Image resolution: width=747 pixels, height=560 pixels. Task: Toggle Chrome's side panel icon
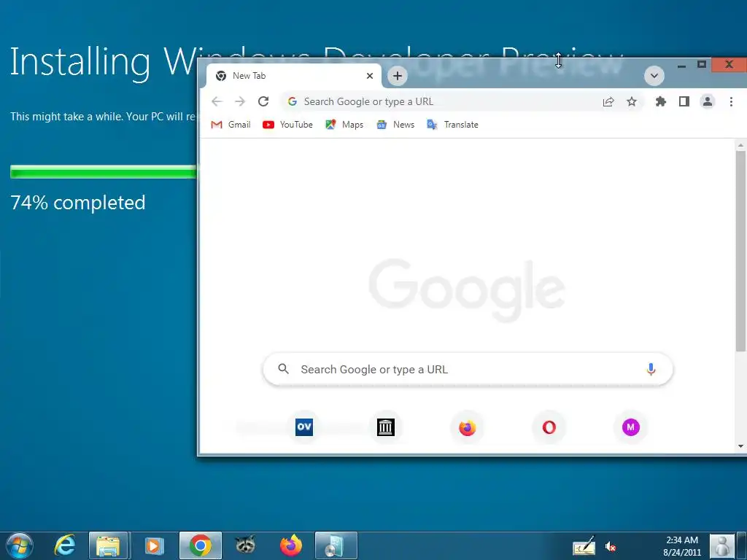pos(684,101)
